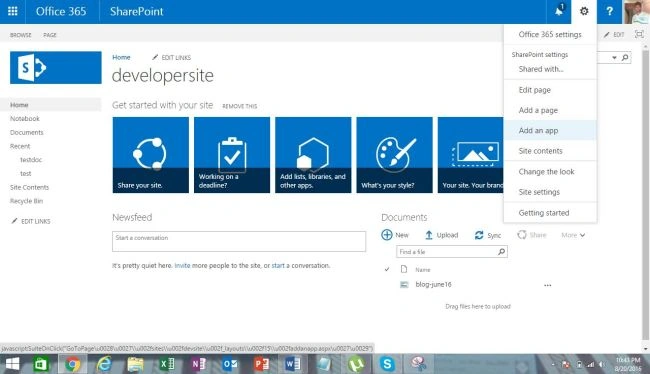Open the user profile picture
This screenshot has width=650, height=374.
(x=636, y=12)
